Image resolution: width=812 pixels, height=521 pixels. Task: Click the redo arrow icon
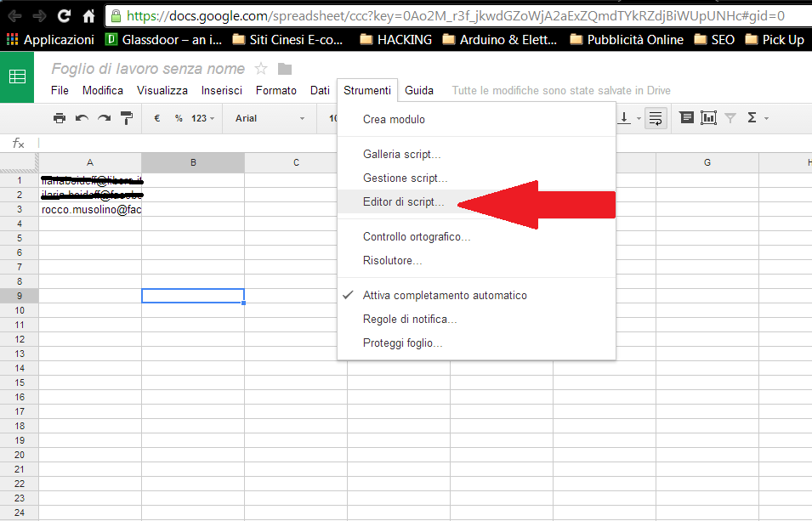pyautogui.click(x=104, y=118)
